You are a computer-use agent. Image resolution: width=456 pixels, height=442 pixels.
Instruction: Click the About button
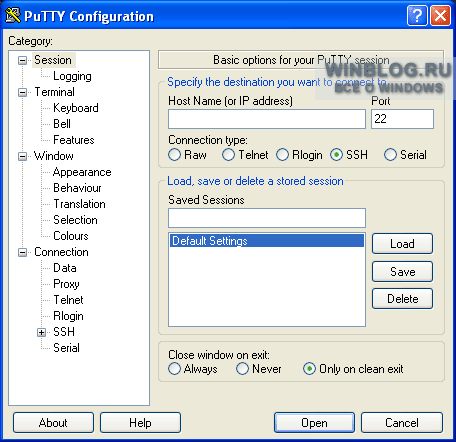pos(53,423)
